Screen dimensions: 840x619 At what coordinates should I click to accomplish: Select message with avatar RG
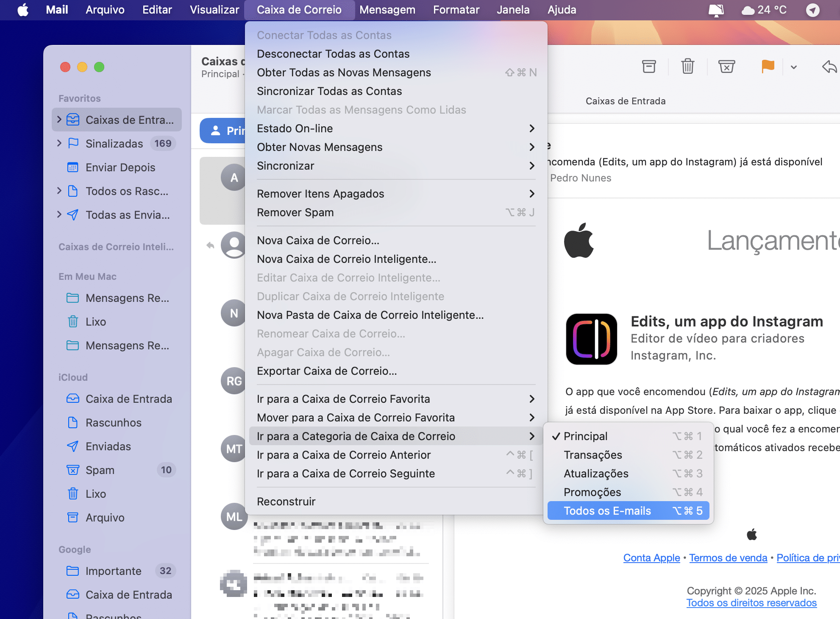pos(234,381)
